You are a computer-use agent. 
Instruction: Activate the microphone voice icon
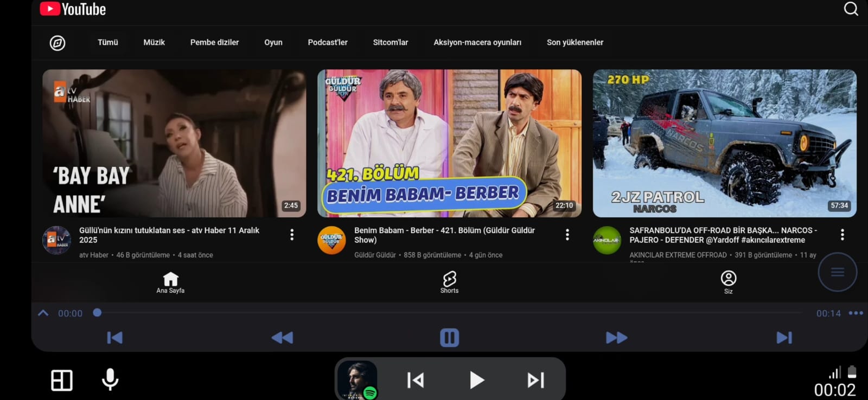pos(110,379)
